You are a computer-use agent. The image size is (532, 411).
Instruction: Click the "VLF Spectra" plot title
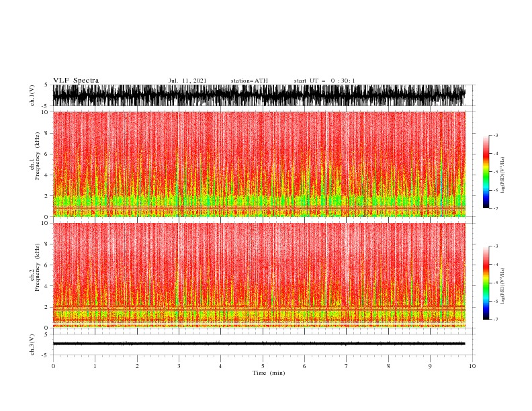pos(76,81)
